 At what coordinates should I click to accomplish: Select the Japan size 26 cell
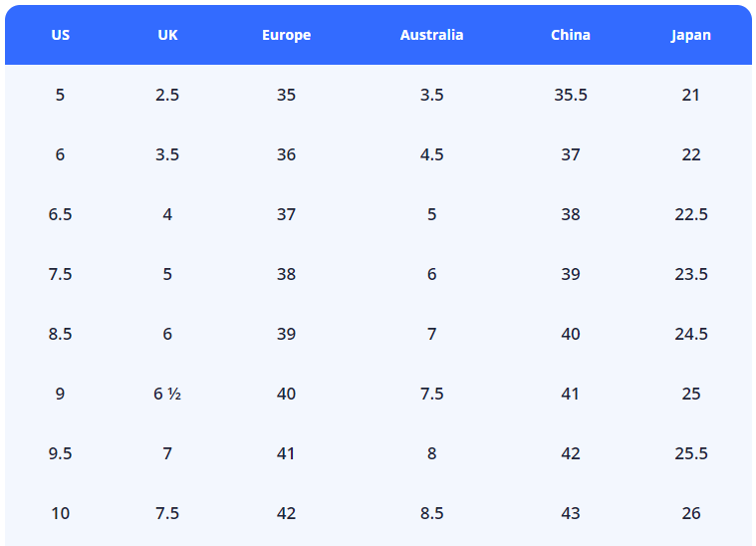pos(690,513)
